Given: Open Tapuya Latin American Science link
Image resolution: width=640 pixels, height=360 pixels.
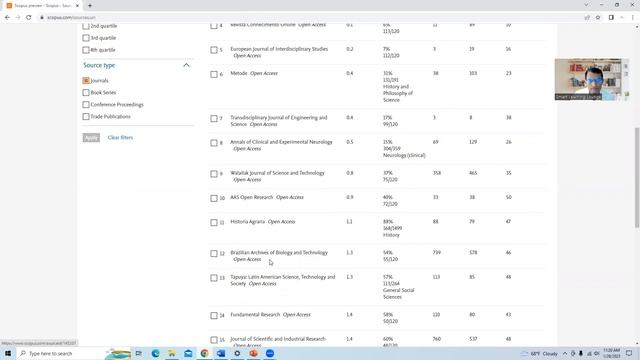Looking at the screenshot, I should (x=282, y=280).
